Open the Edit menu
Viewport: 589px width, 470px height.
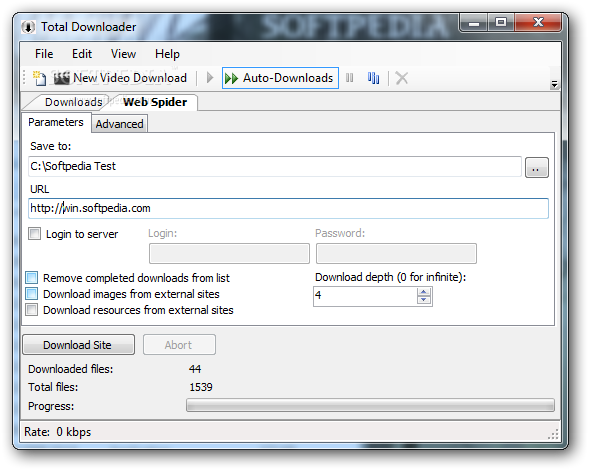[82, 54]
